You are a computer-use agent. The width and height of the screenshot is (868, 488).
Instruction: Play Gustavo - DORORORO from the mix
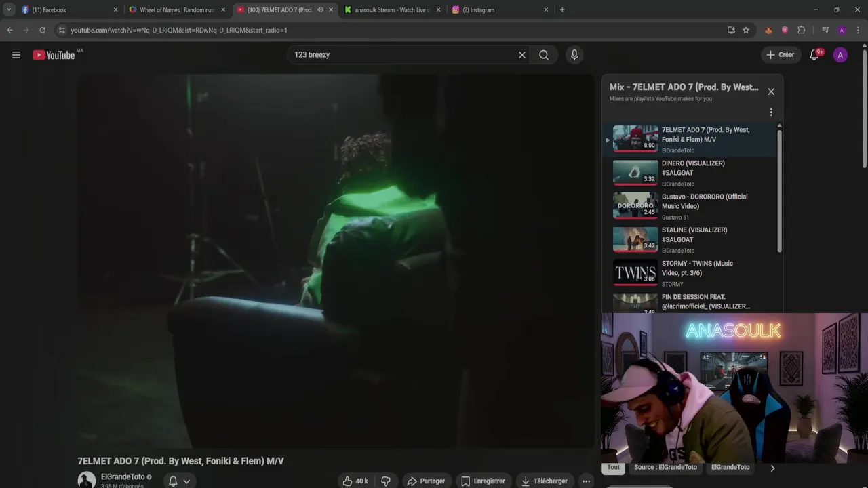pos(689,206)
